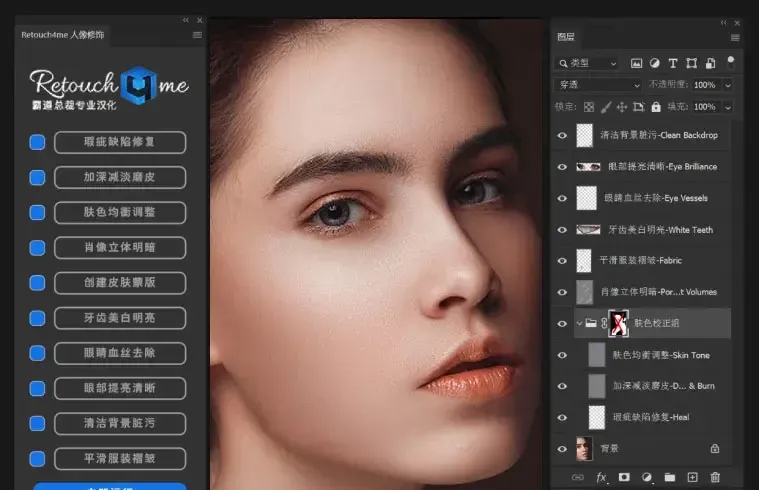Toggle checkbox beside 加深减淡磨皮
The height and width of the screenshot is (490, 759).
(37, 177)
